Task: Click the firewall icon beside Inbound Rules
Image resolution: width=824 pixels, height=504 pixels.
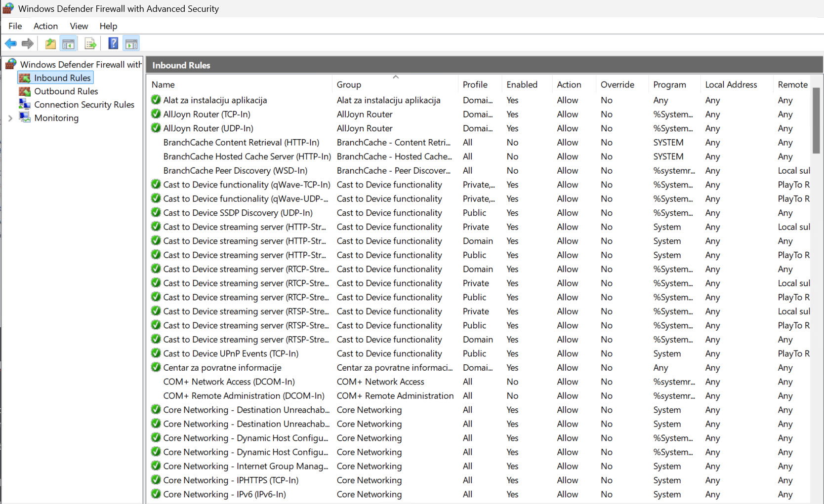Action: click(x=25, y=78)
